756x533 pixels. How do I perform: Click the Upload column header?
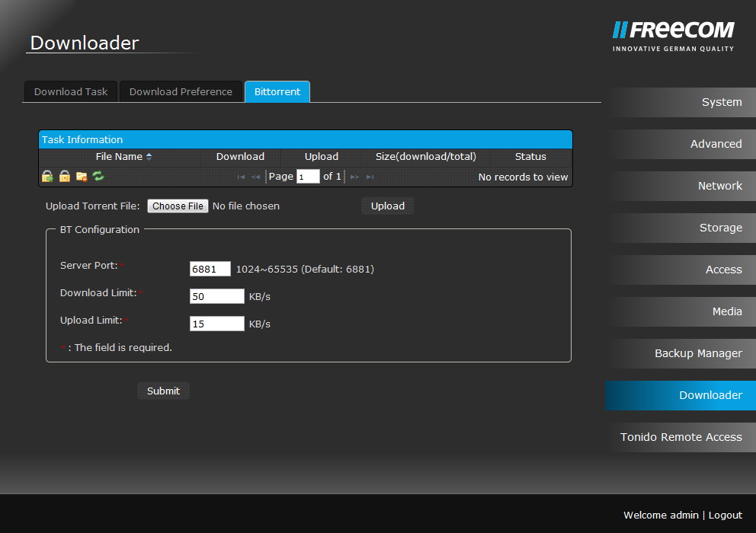tap(321, 157)
